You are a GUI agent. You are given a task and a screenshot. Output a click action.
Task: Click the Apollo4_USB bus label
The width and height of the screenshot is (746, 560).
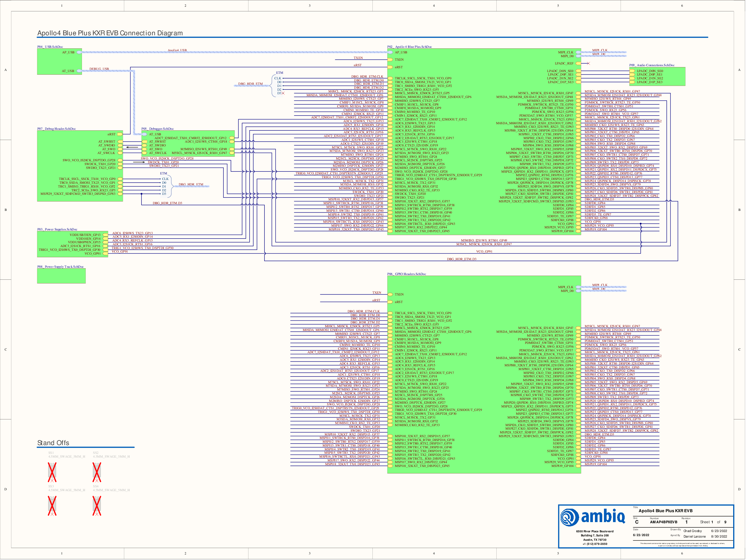(x=177, y=50)
